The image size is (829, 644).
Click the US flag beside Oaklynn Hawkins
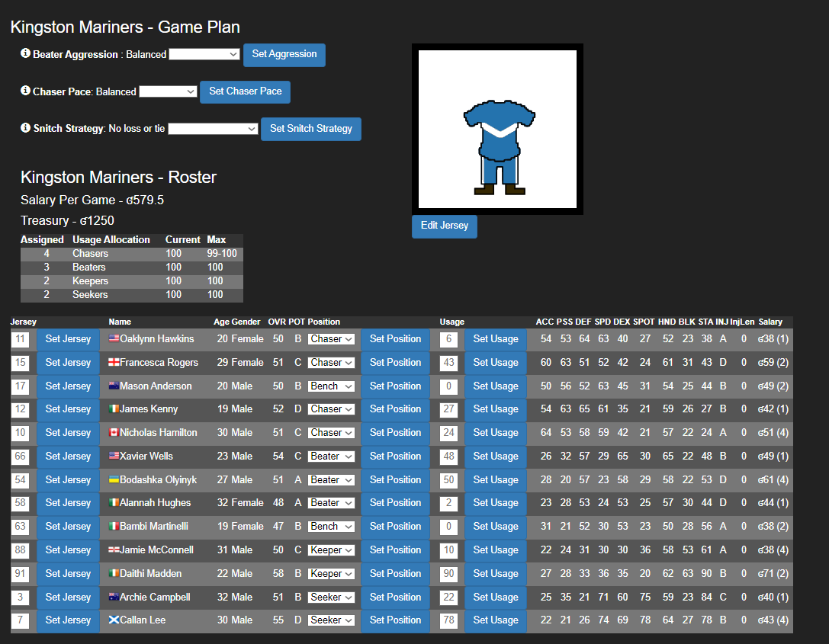114,338
